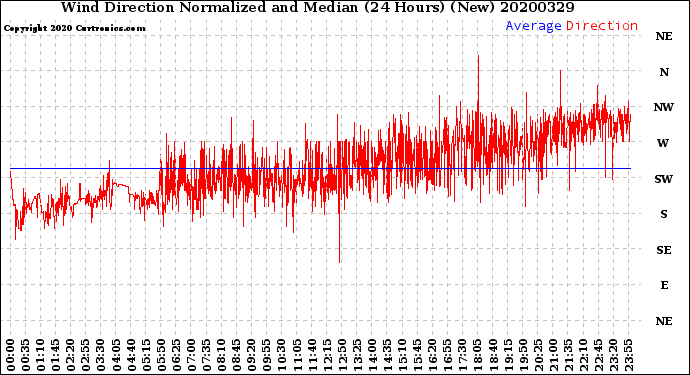Click the '22:45' time axis label
690x375 pixels.
(x=598, y=355)
